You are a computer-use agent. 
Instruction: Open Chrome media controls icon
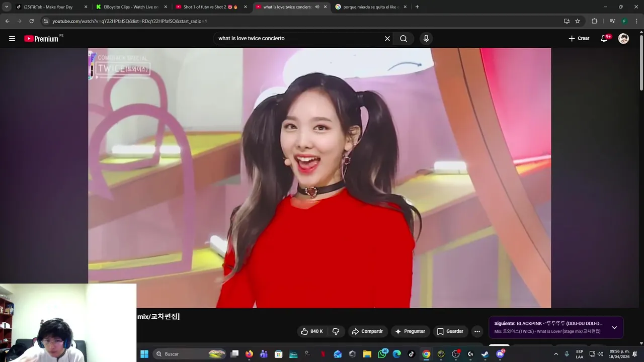point(612,21)
